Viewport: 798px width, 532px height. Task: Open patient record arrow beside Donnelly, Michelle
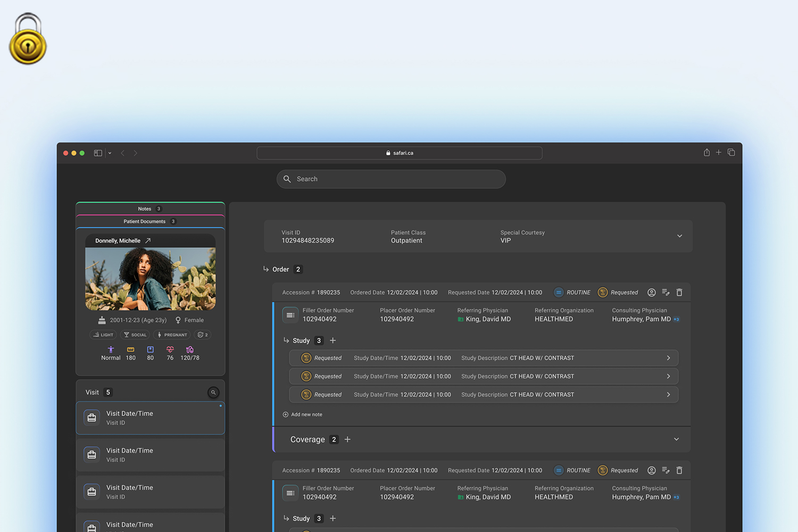pos(148,241)
